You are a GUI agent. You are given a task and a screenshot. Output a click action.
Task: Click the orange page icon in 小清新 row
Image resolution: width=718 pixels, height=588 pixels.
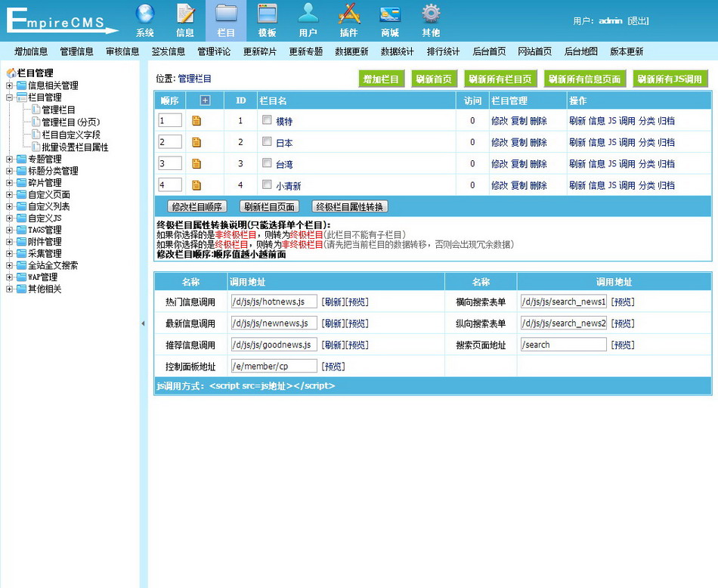coord(197,185)
